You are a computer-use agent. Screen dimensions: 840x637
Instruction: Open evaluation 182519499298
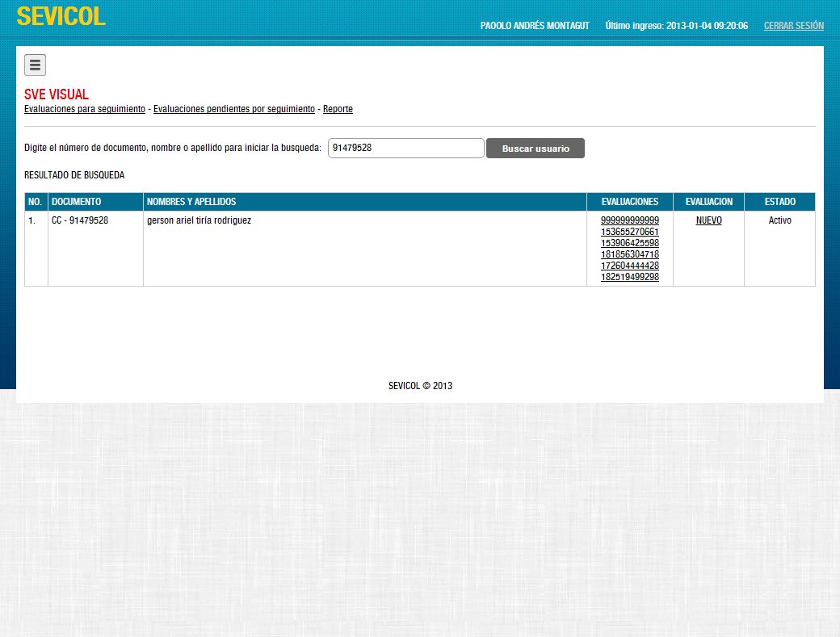pyautogui.click(x=630, y=277)
